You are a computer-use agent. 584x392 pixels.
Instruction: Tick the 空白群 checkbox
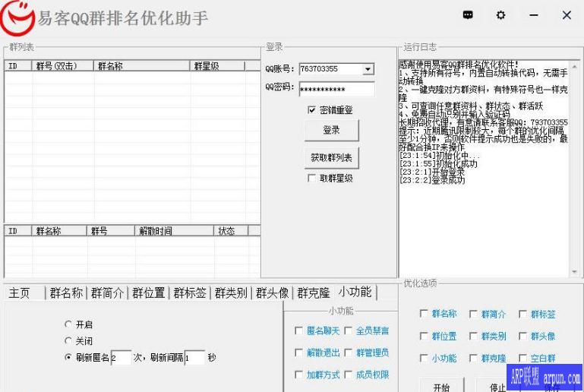522,358
